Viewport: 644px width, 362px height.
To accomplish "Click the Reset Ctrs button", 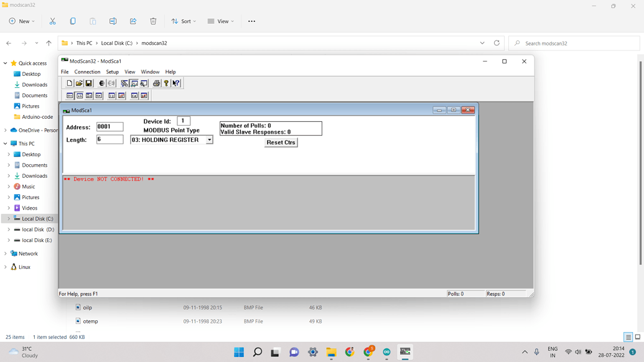I will tap(281, 142).
